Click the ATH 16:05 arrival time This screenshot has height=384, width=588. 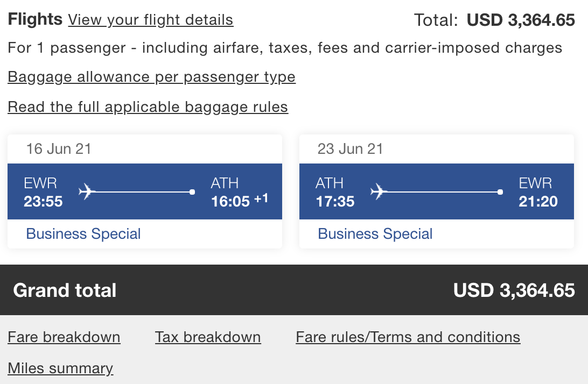pos(230,202)
